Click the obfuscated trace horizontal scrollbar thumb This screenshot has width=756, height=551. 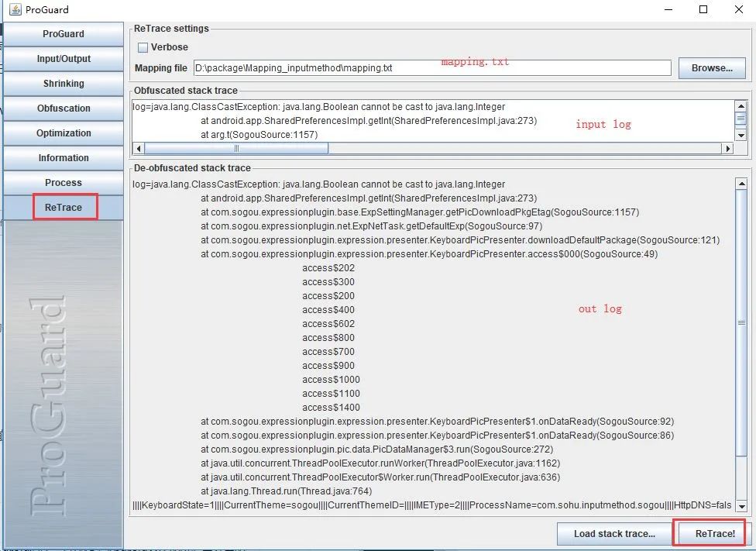tap(236, 149)
